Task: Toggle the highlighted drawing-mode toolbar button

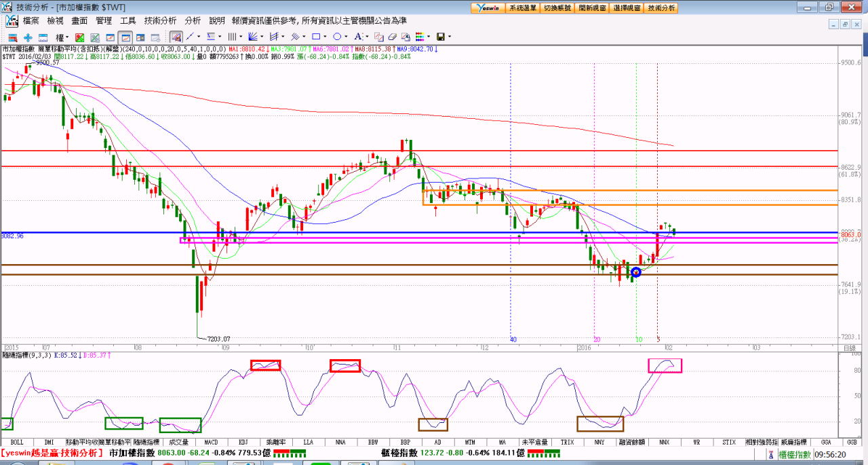Action: [x=176, y=37]
